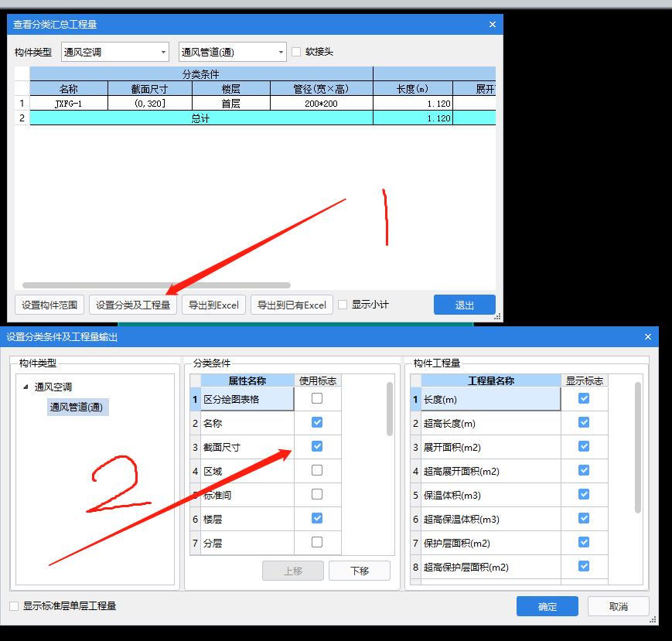Click the 退出 button
The image size is (672, 641).
tap(465, 305)
